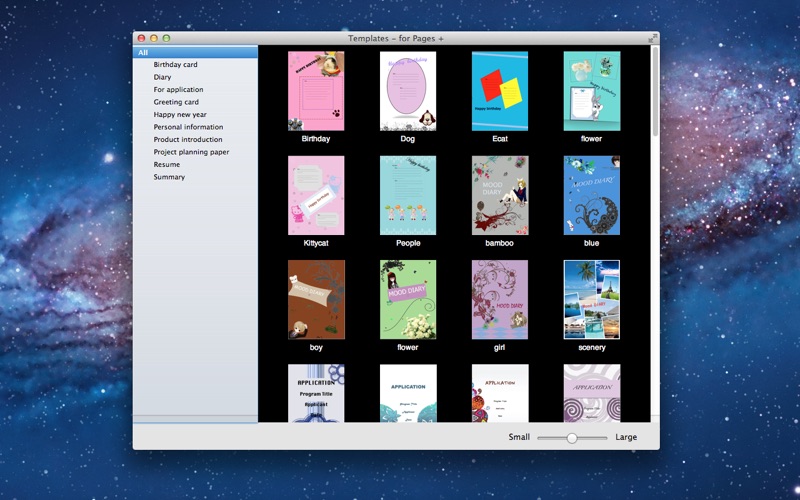The image size is (800, 500).
Task: Click the vertical scrollbar of template grid
Action: pos(655,92)
